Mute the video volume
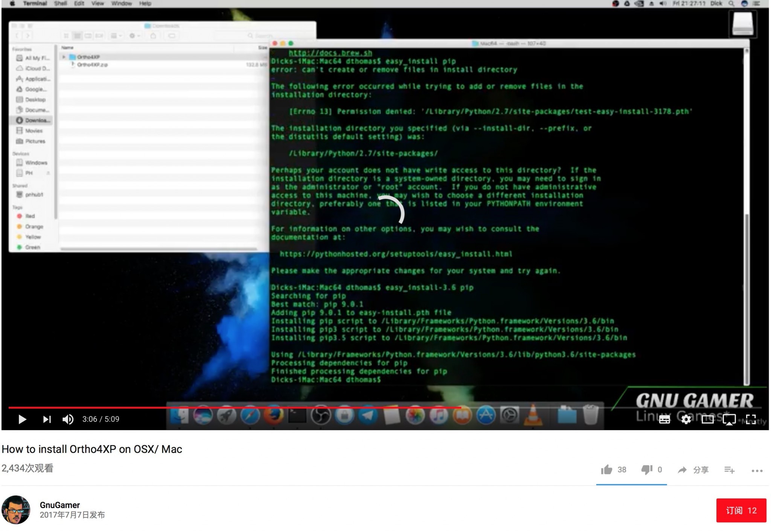 [68, 419]
